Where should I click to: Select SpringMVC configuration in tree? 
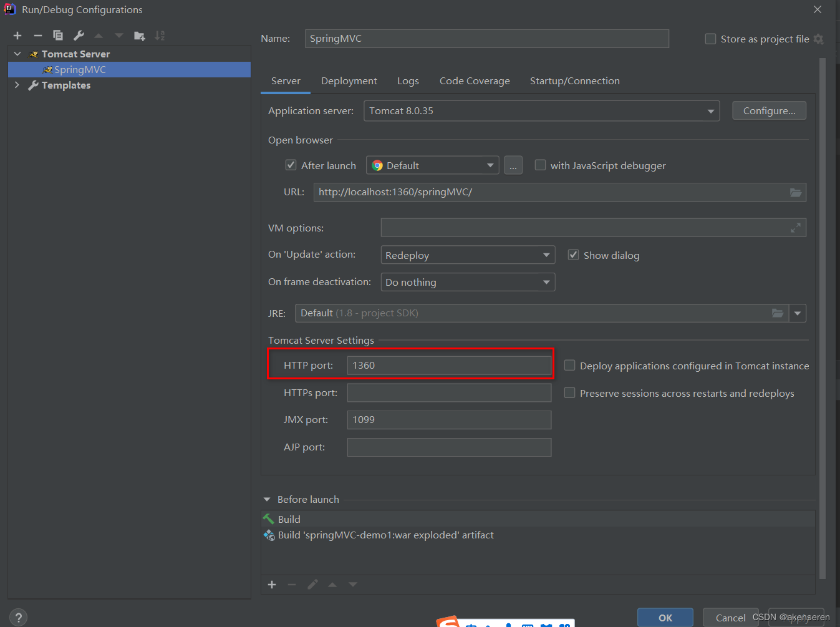point(129,69)
